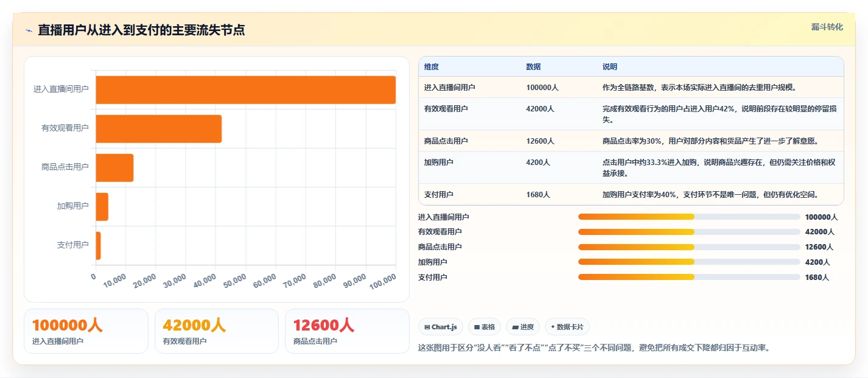This screenshot has height=378, width=868.
Task: Open the 12600人 data card
Action: (347, 331)
